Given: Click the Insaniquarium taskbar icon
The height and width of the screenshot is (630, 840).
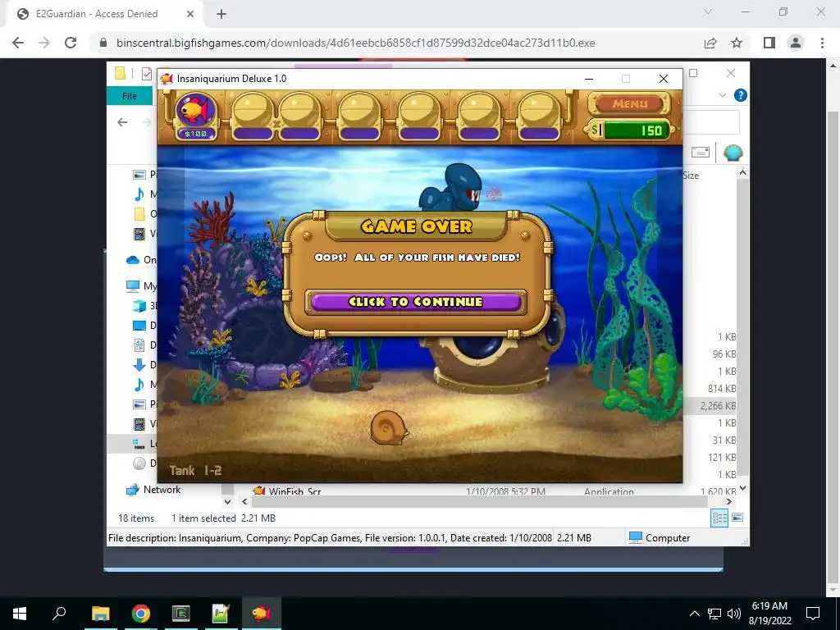Looking at the screenshot, I should point(262,614).
